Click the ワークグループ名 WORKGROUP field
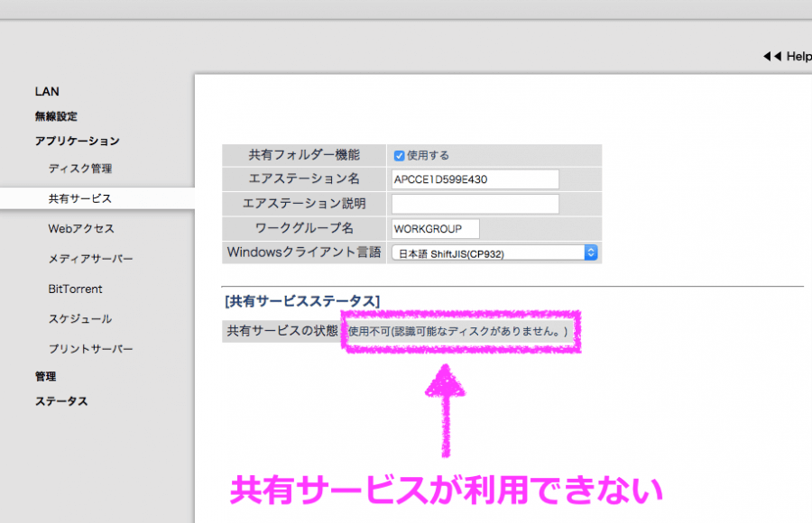This screenshot has height=523, width=812. (x=435, y=228)
